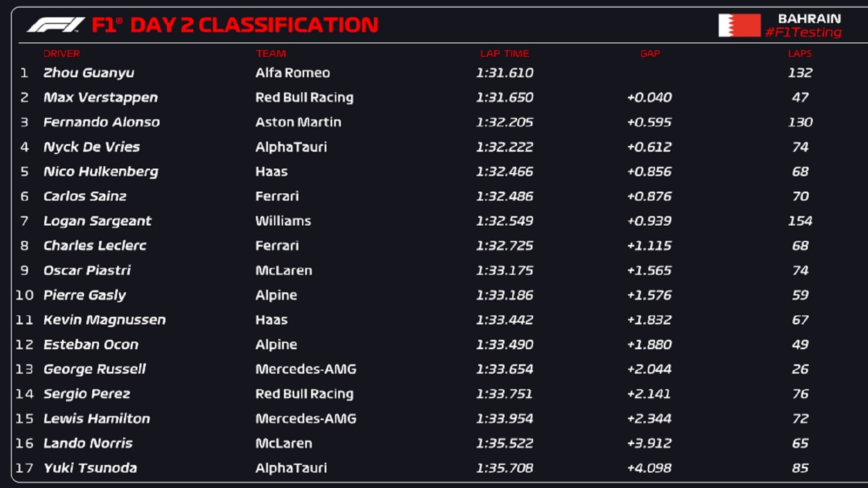Click Aston Martin team name
The height and width of the screenshot is (488, 868).
pyautogui.click(x=298, y=122)
